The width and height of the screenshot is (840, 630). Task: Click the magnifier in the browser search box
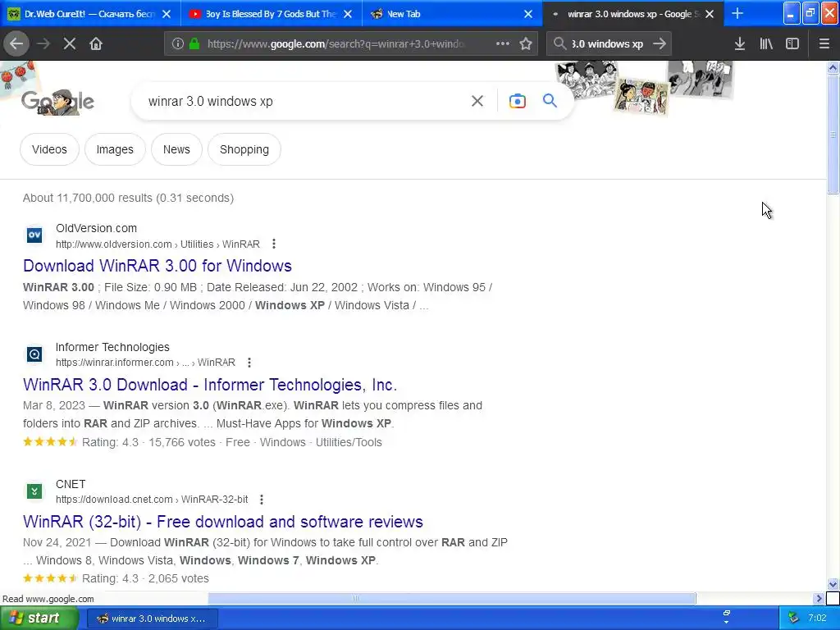click(x=559, y=44)
